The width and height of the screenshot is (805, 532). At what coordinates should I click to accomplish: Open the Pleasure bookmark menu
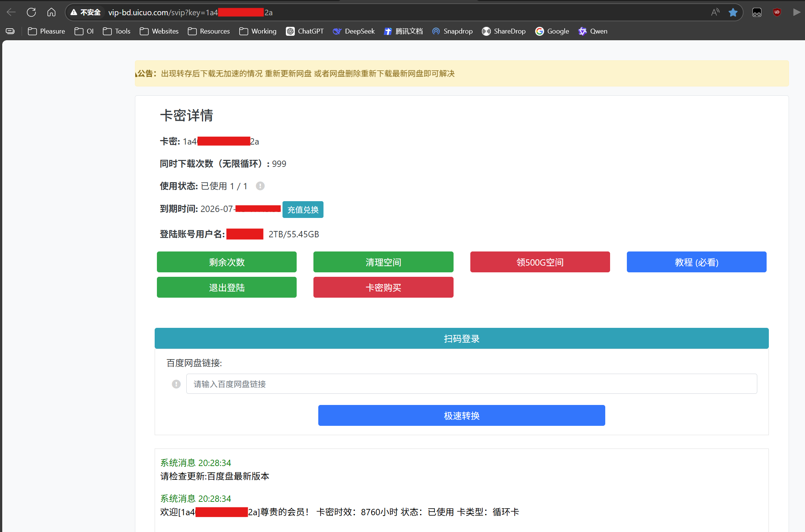(46, 31)
